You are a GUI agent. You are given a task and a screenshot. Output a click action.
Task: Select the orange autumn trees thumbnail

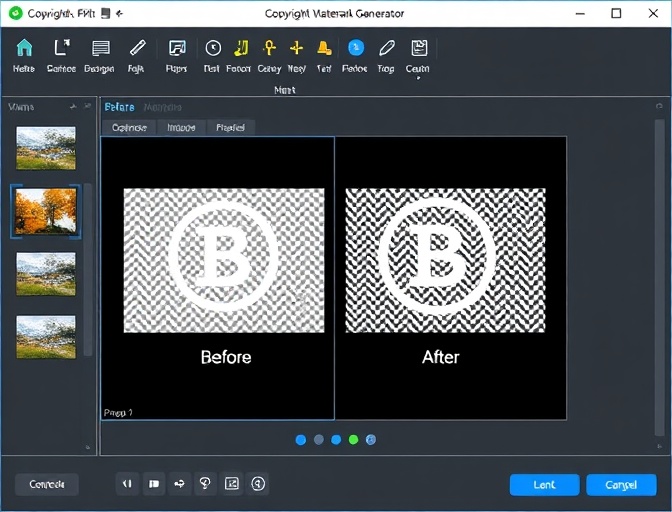[46, 211]
